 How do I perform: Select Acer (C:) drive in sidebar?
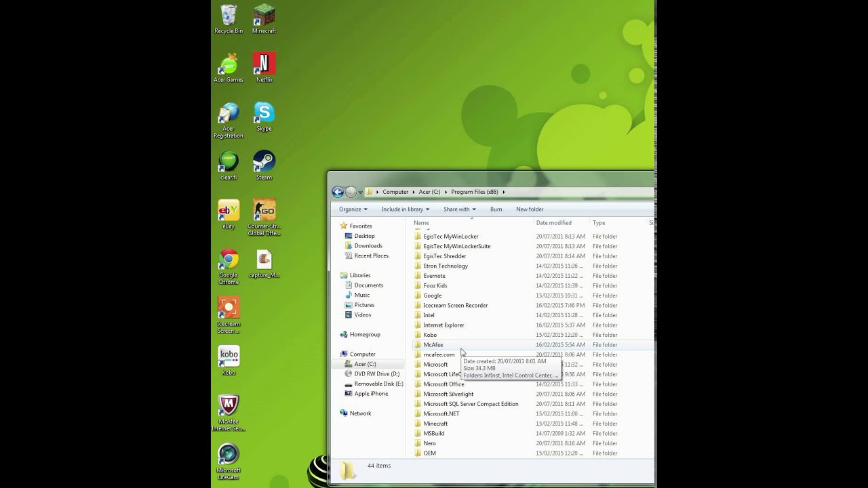click(x=365, y=364)
